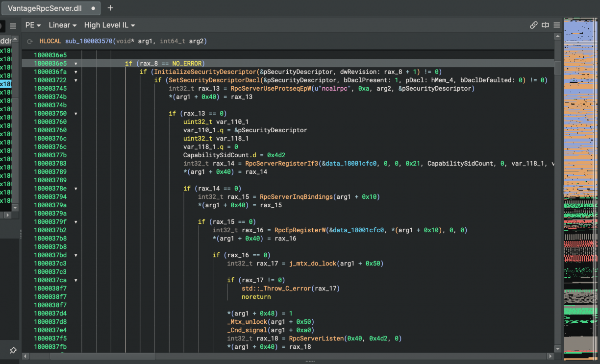Click the refresh icon beside HLOCAL
The width and height of the screenshot is (600, 364).
pyautogui.click(x=30, y=42)
